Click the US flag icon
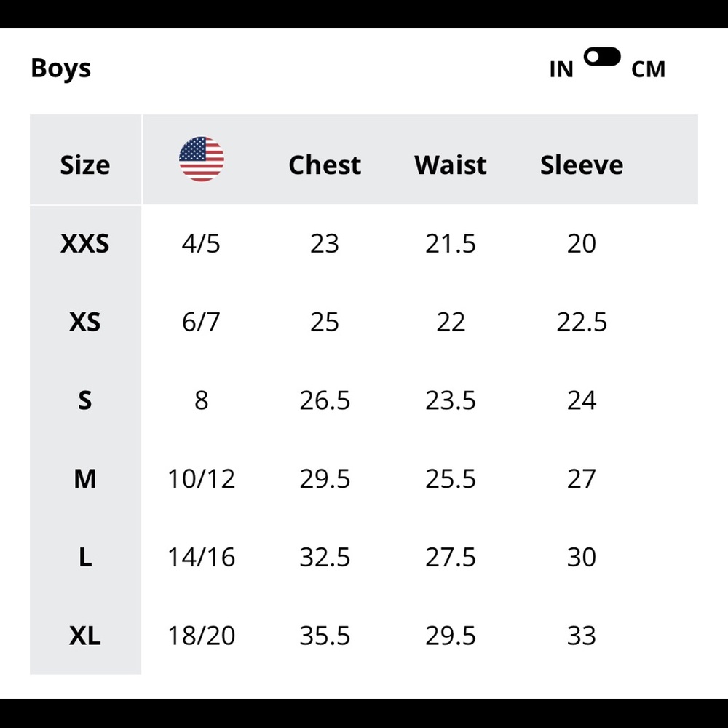This screenshot has height=728, width=728. tap(202, 159)
